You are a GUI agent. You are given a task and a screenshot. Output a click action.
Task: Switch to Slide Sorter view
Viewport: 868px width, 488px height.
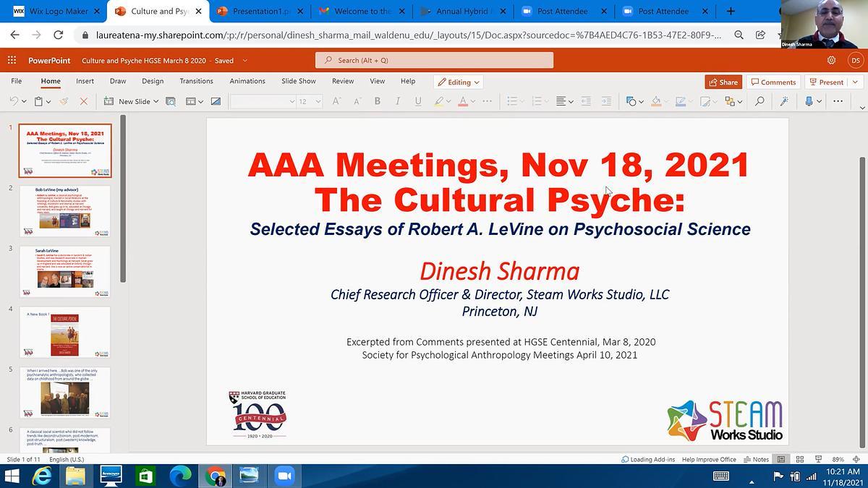pyautogui.click(x=800, y=459)
